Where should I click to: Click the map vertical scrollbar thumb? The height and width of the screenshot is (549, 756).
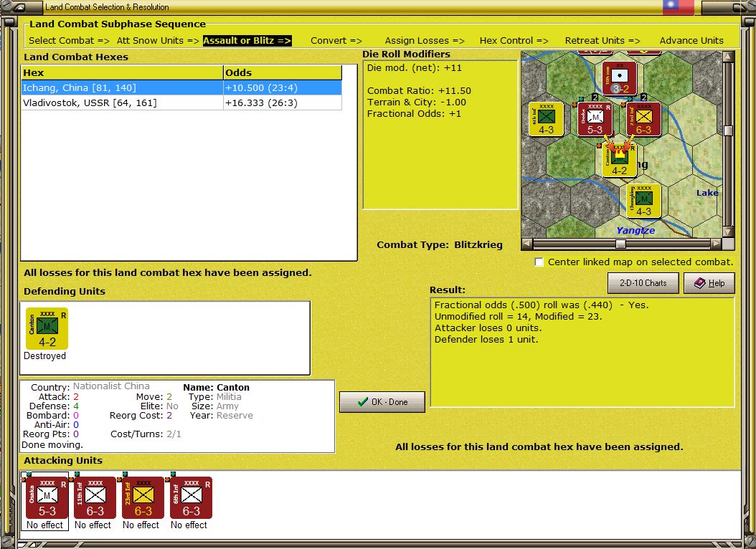(x=728, y=130)
